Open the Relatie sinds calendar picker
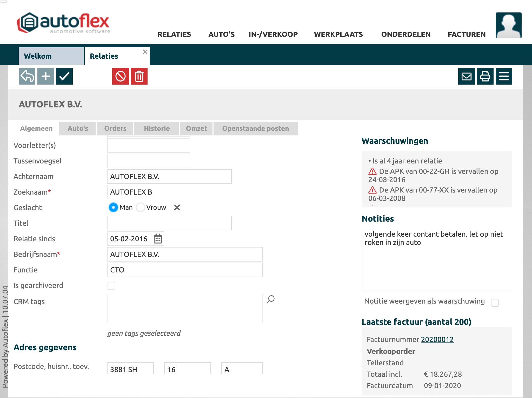 coord(158,239)
